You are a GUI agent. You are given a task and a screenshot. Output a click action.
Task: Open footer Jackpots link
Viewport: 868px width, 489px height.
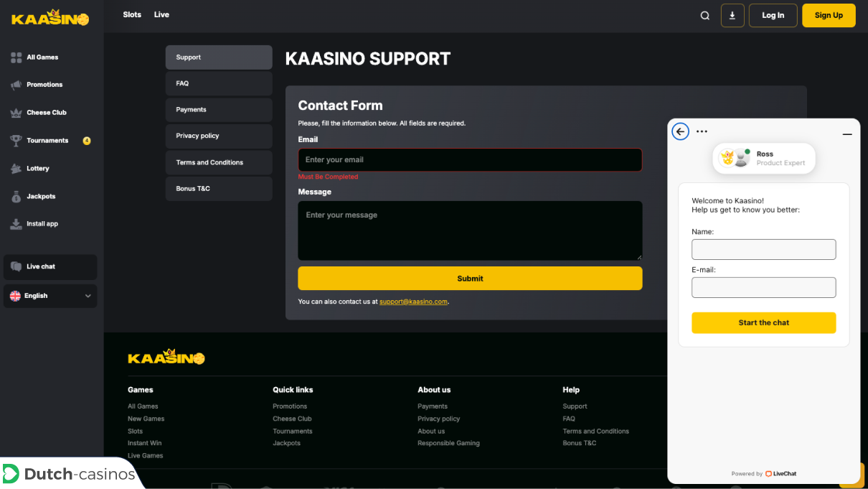tap(286, 443)
